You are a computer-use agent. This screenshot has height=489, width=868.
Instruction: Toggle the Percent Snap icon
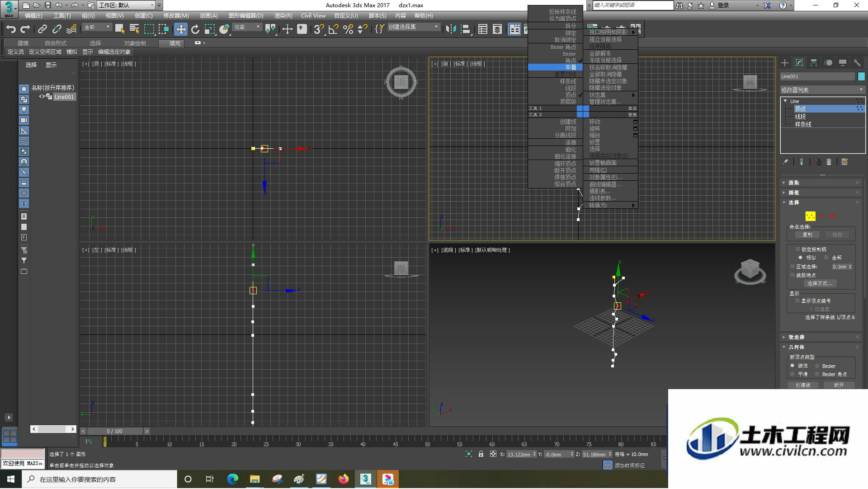(348, 29)
